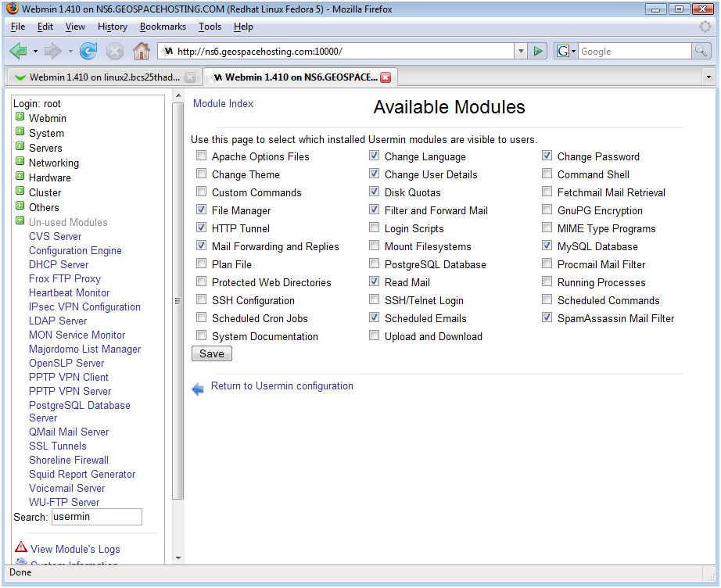Open the Shoreline Firewall link
Viewport: 721px width, 588px height.
pos(69,460)
